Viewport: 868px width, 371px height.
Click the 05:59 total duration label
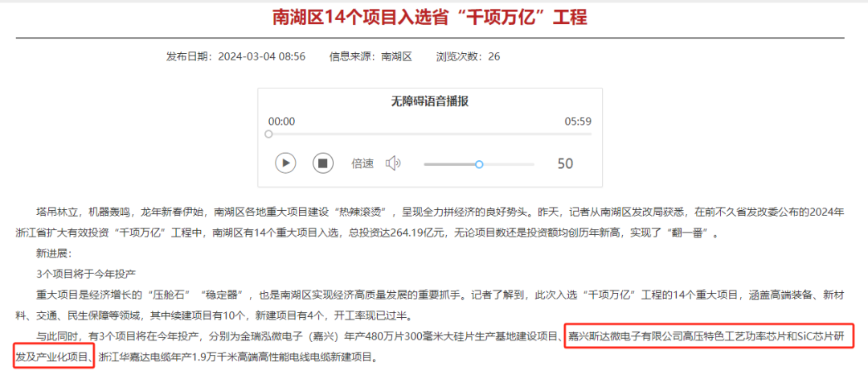[578, 121]
